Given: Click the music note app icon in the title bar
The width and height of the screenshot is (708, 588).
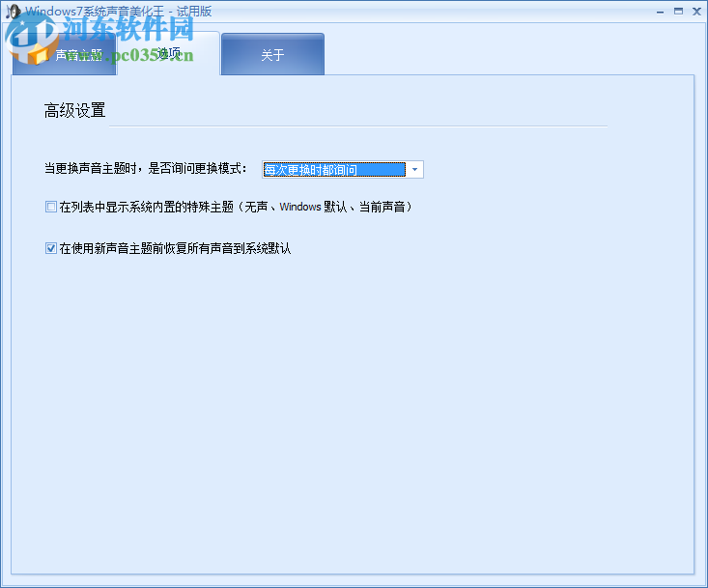Looking at the screenshot, I should [14, 12].
